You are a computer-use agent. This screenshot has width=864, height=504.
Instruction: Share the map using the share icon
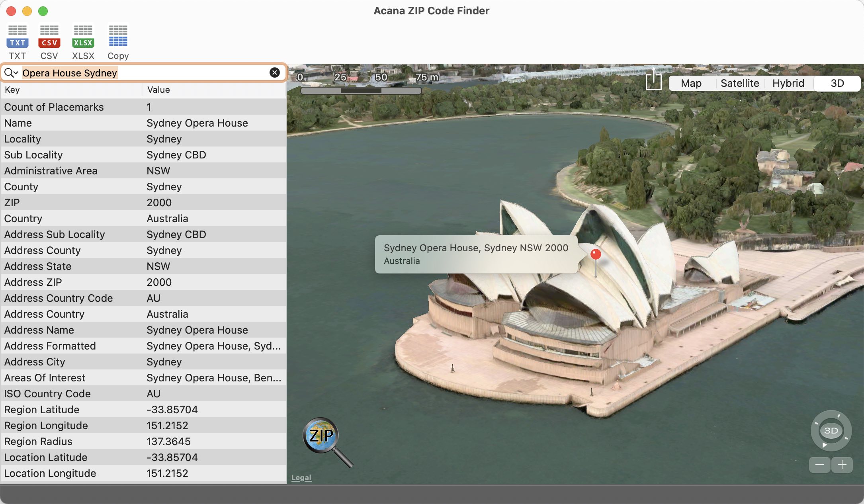(x=653, y=79)
